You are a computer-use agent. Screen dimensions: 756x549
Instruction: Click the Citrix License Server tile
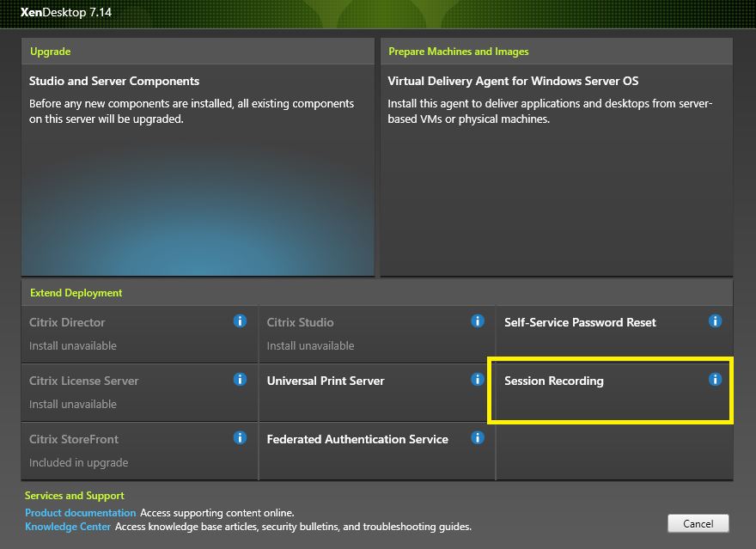tap(129, 392)
